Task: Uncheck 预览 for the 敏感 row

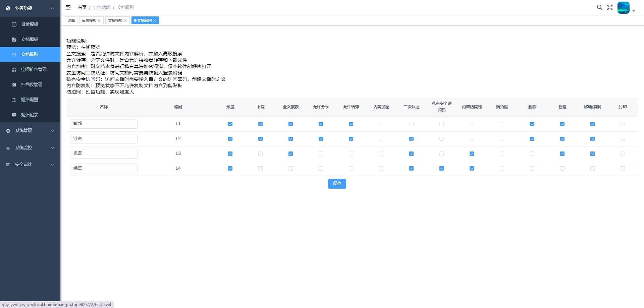Action: click(230, 124)
